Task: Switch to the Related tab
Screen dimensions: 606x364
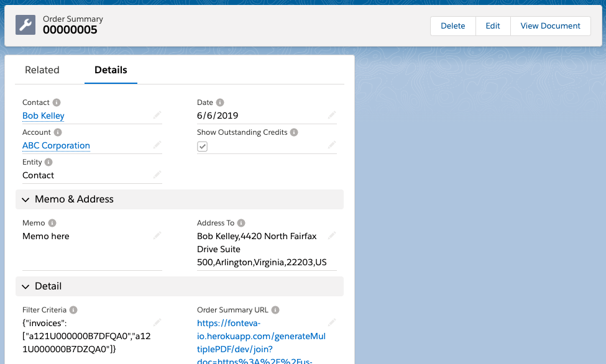Action: coord(42,70)
